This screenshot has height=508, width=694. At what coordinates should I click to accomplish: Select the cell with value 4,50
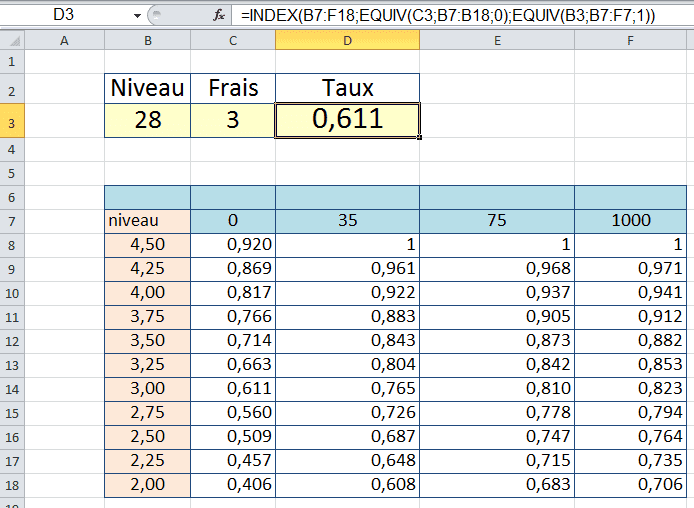[148, 245]
